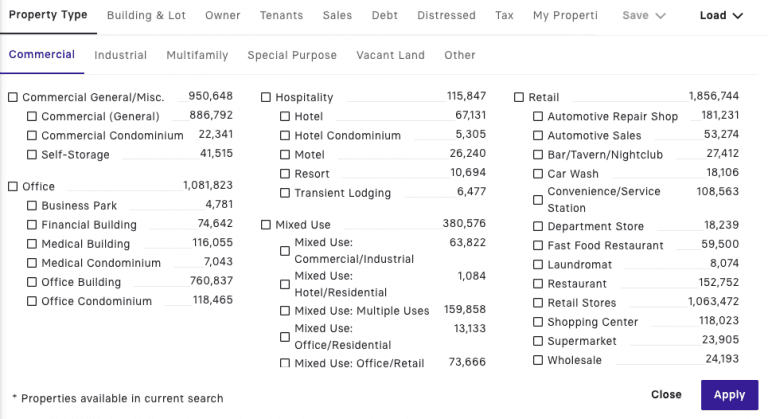Screen dimensions: 768x419
Task: Go to the Building & Lot tab
Action: point(146,16)
